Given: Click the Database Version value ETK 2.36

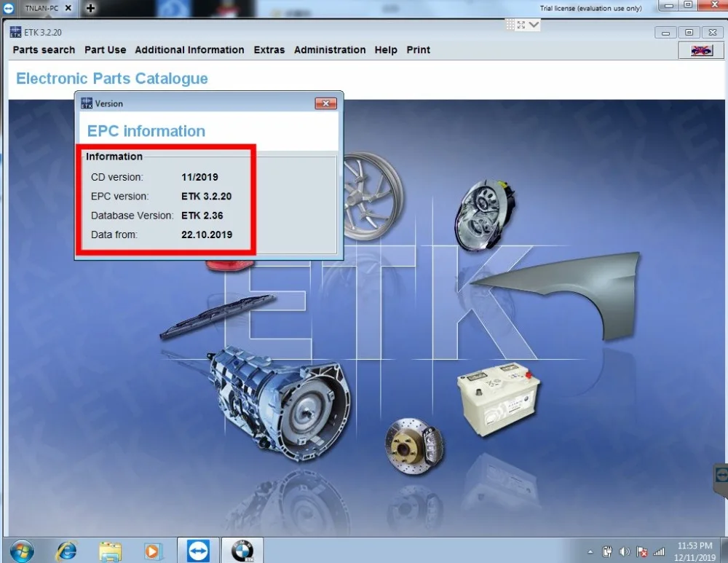Looking at the screenshot, I should 202,216.
